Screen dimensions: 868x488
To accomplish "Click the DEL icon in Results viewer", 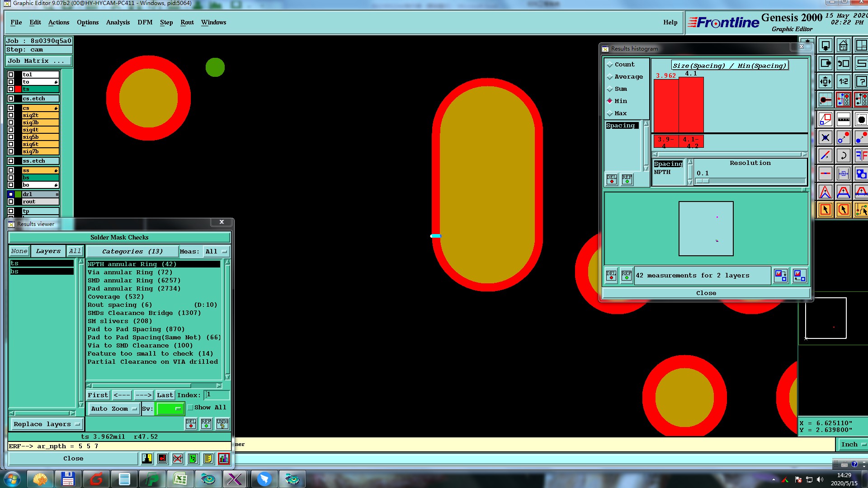I will (x=191, y=423).
